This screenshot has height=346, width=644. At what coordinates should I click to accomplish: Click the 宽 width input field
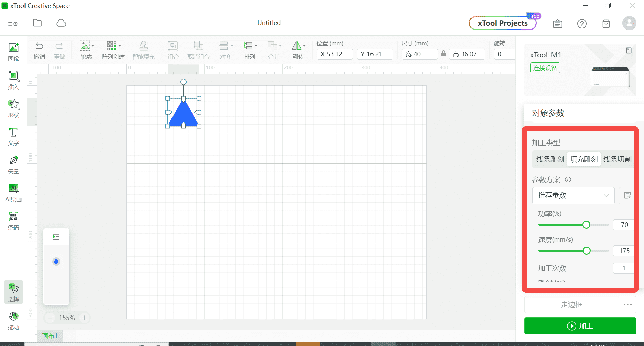(419, 54)
